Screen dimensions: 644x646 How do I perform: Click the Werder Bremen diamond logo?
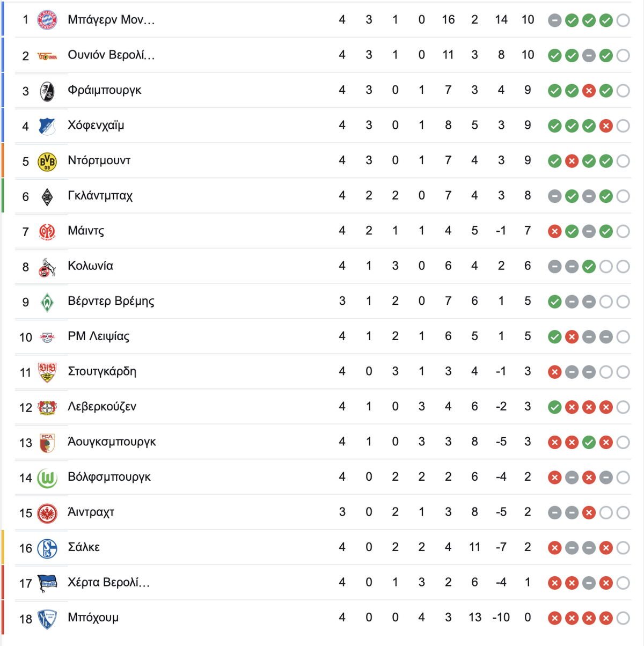[47, 302]
